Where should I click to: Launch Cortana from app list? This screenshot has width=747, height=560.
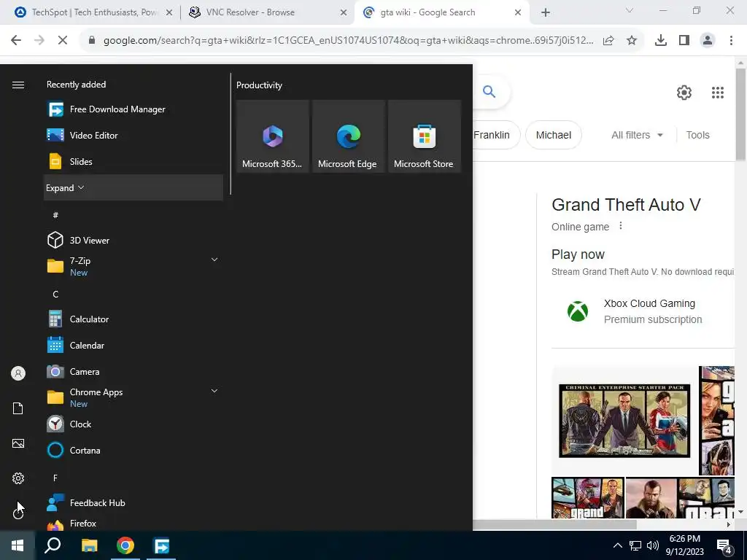click(x=133, y=450)
